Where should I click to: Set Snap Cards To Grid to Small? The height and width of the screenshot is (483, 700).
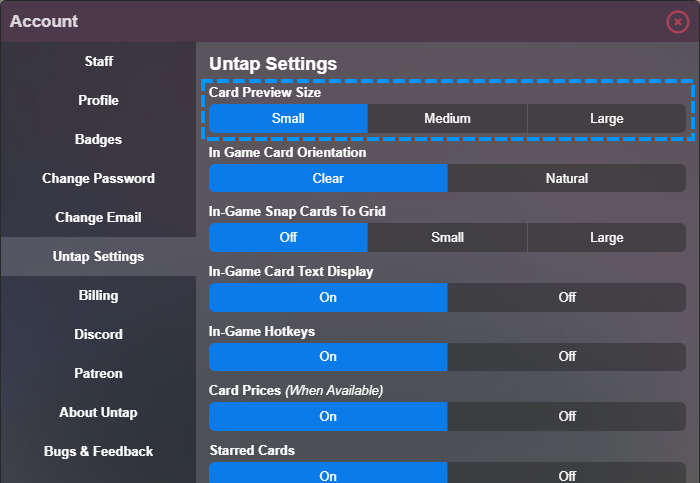(x=447, y=237)
